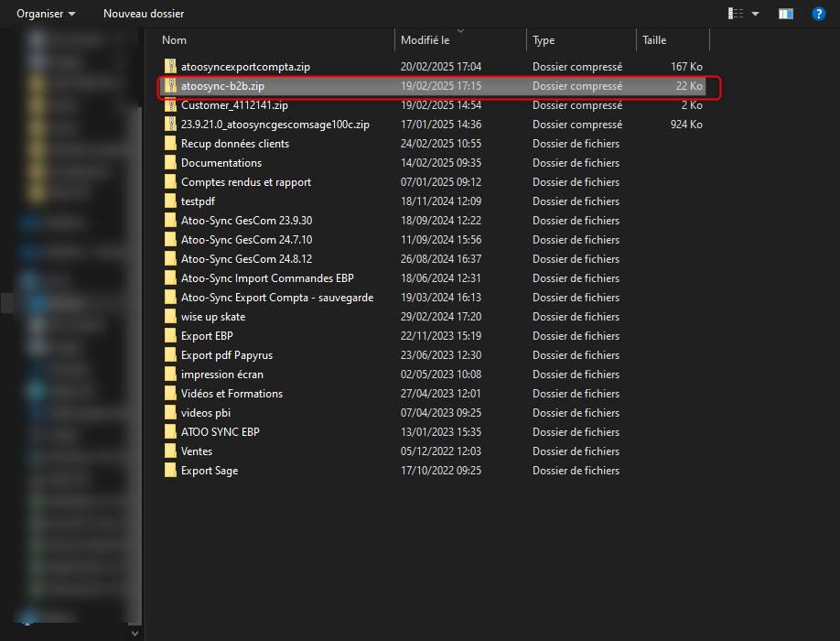This screenshot has width=840, height=641.
Task: Click the file name atoosync-b2b.zip
Action: (x=222, y=86)
